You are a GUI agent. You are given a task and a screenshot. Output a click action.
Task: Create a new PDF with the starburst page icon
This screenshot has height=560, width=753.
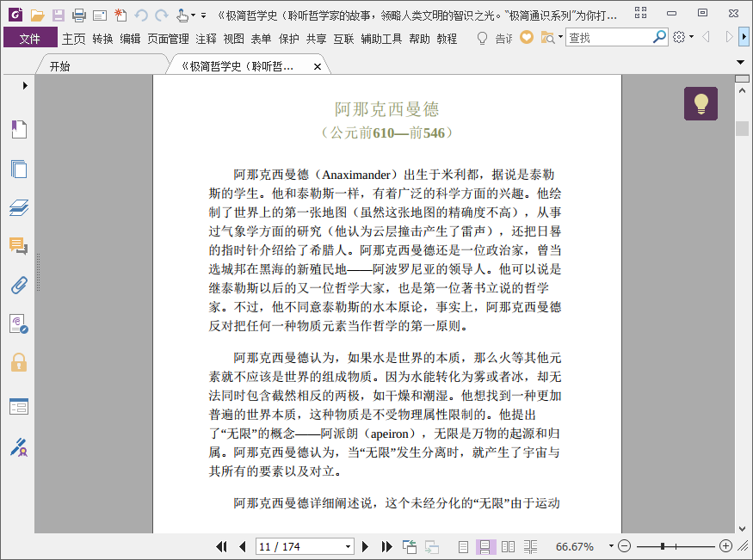[x=120, y=15]
